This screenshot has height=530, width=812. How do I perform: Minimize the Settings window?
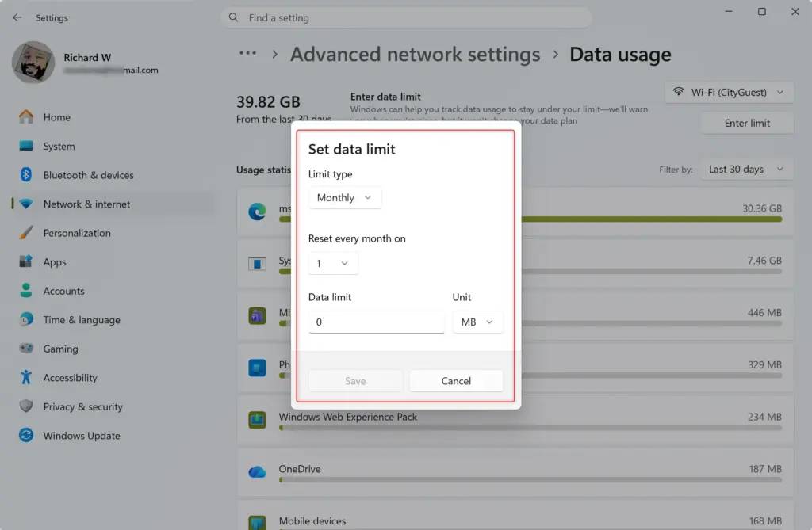729,11
